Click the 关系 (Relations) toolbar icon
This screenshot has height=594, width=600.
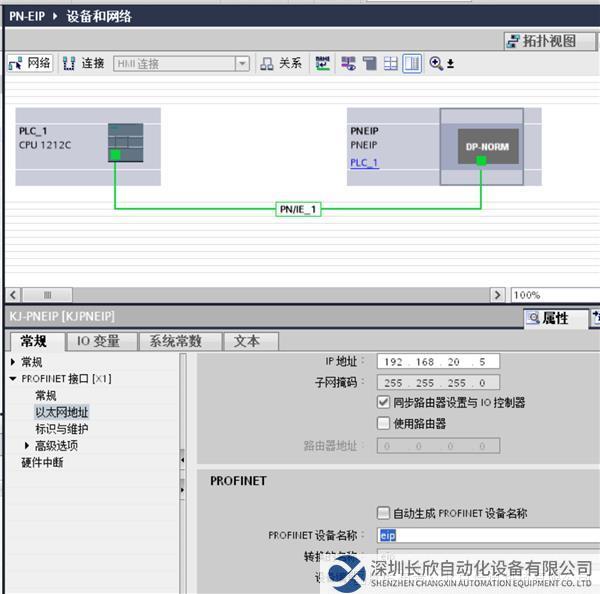point(281,63)
